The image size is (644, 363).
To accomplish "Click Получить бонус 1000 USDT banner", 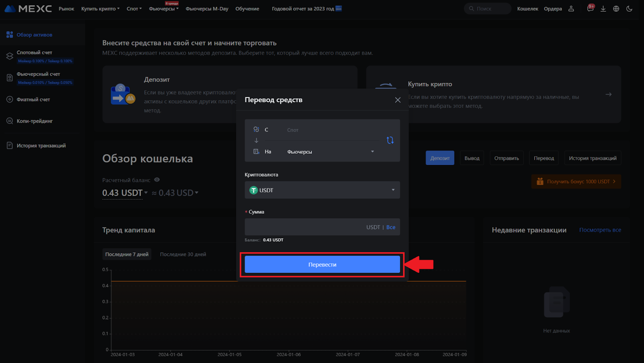I will [x=576, y=181].
